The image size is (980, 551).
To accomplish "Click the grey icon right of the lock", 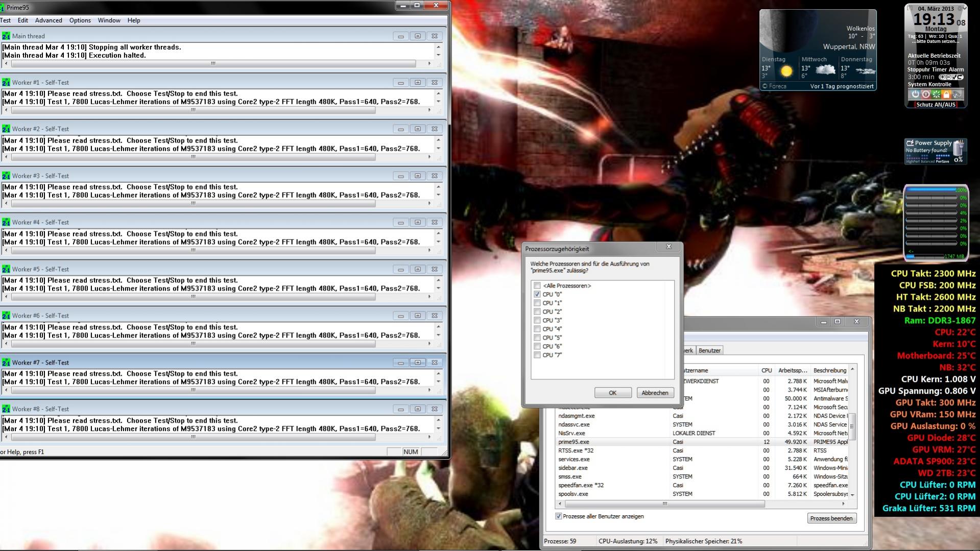I will pos(957,94).
